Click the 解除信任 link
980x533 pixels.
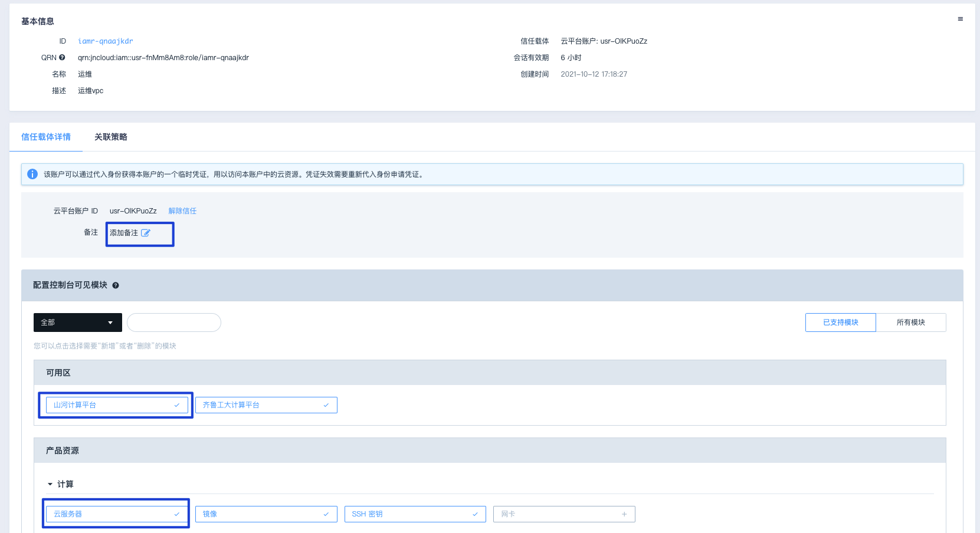tap(182, 211)
